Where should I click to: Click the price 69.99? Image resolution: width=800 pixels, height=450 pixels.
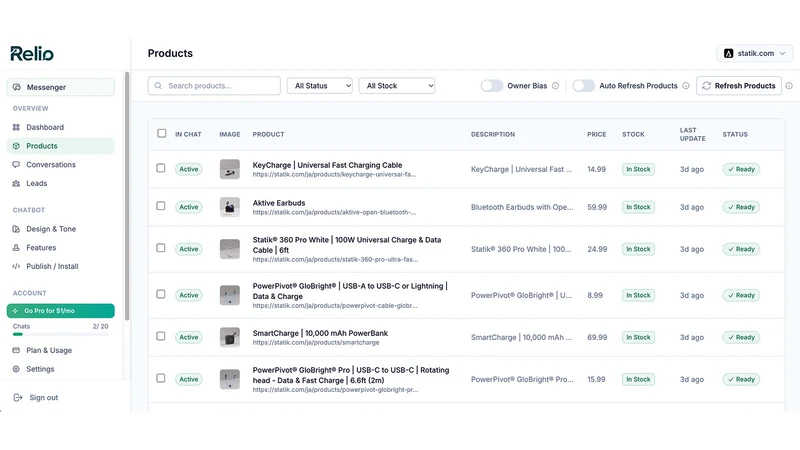pyautogui.click(x=597, y=337)
